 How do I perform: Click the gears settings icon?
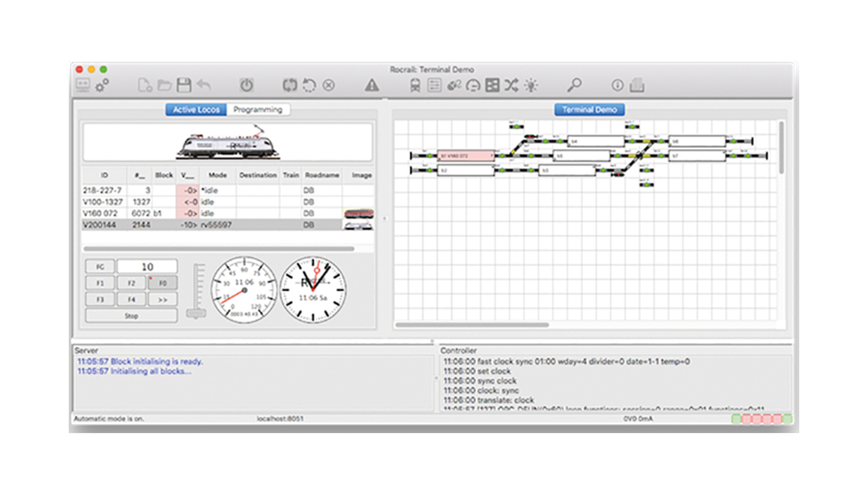[x=102, y=85]
